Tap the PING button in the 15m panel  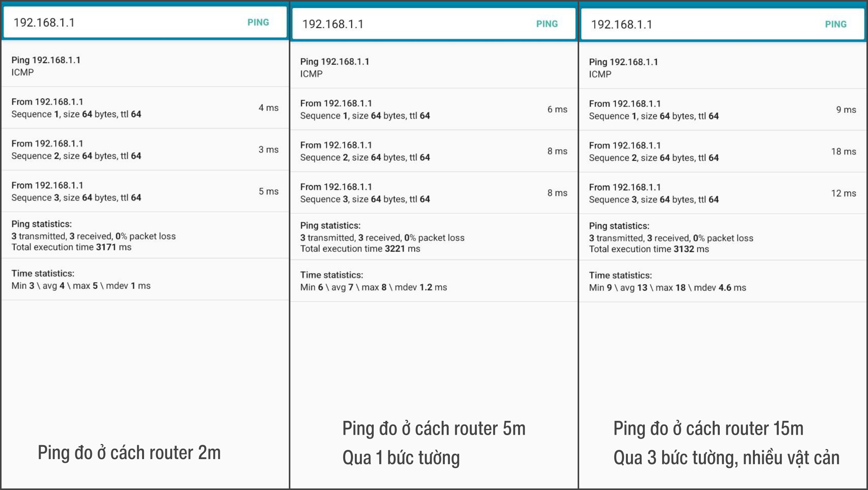point(836,24)
